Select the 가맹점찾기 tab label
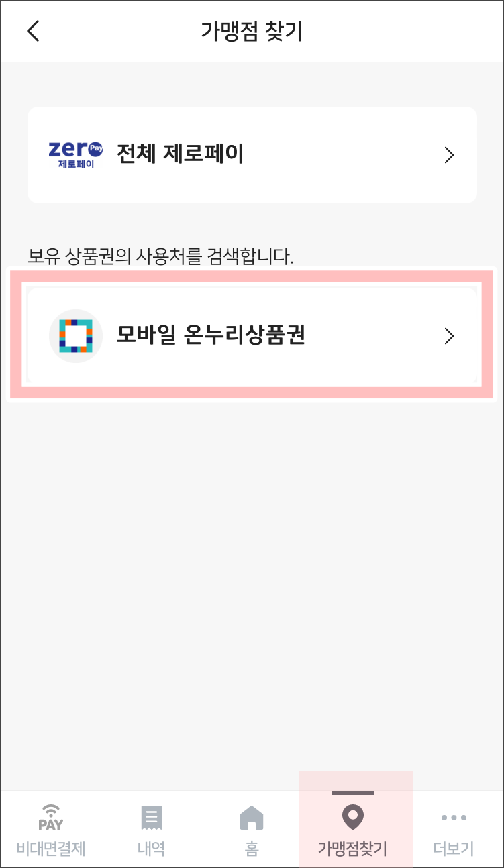The image size is (504, 868). click(353, 848)
